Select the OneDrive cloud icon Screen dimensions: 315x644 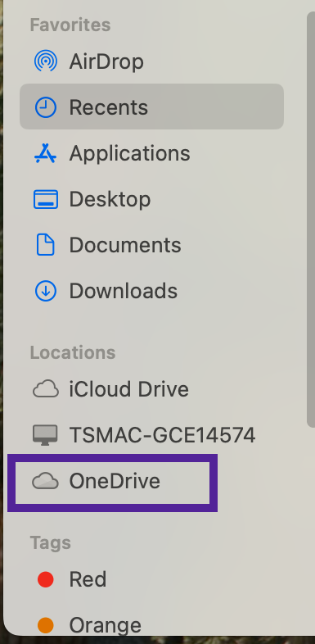[x=46, y=481]
